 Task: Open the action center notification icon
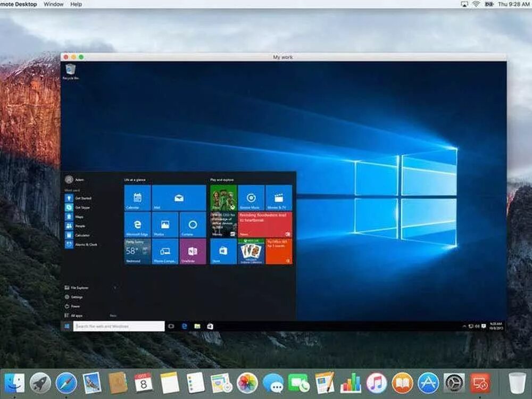pyautogui.click(x=484, y=326)
